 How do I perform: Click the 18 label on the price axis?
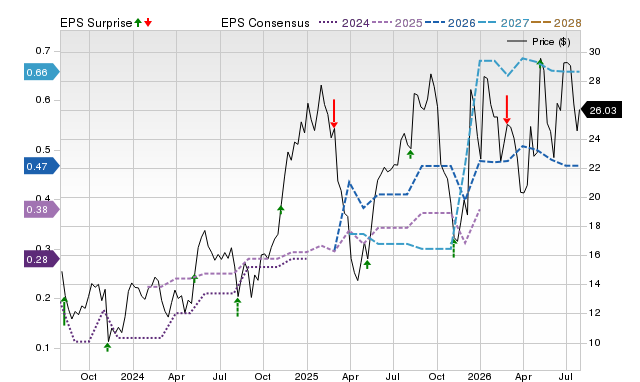click(594, 226)
